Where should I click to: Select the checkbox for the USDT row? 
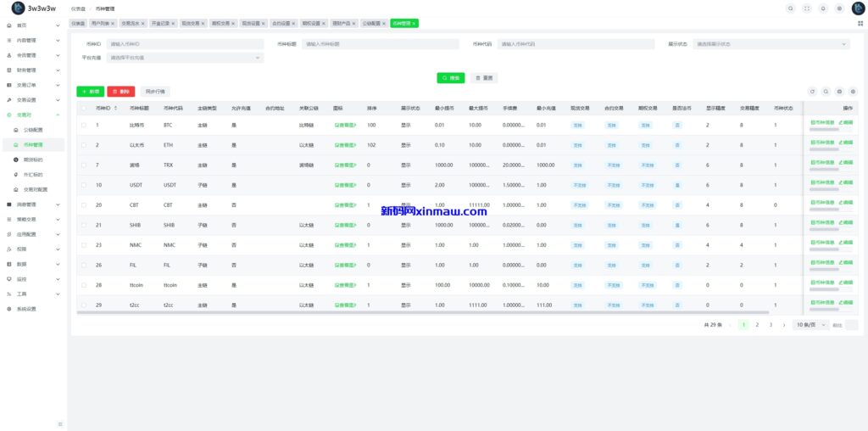tap(83, 185)
